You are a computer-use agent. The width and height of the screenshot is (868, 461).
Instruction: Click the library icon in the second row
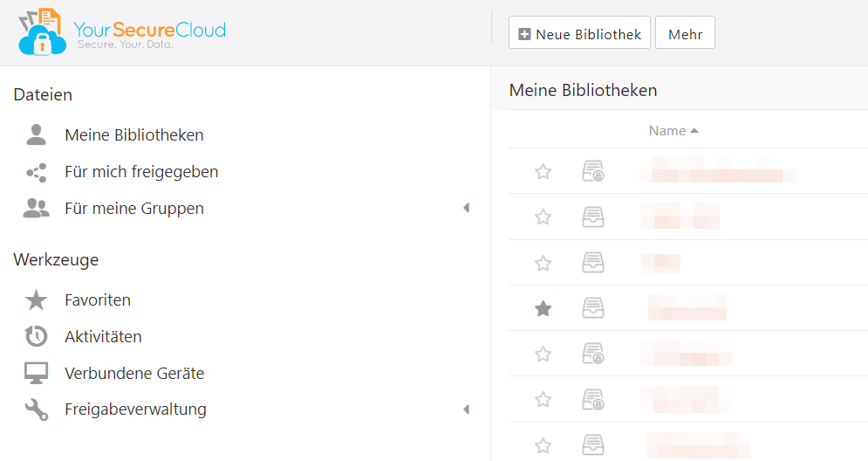pyautogui.click(x=593, y=217)
